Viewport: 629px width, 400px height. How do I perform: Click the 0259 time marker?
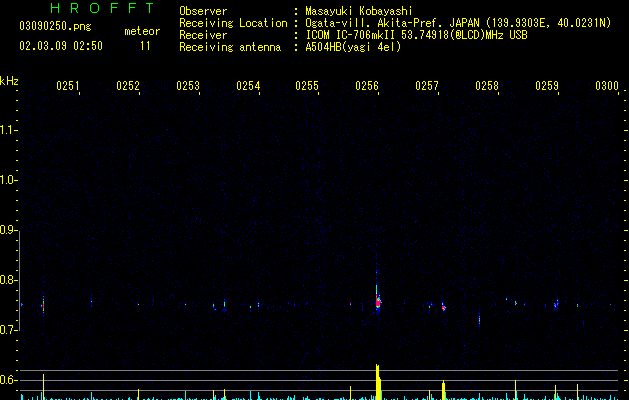point(547,85)
